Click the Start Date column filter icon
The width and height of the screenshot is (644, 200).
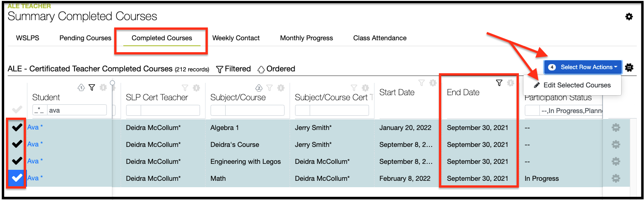(x=422, y=83)
